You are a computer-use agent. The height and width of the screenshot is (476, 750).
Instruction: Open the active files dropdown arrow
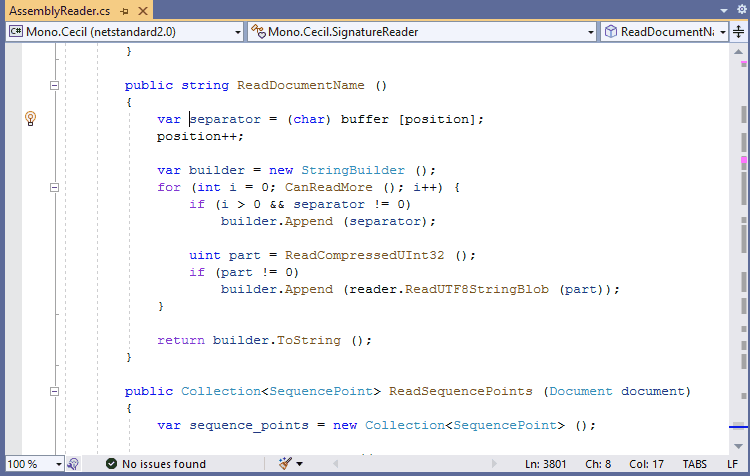[724, 10]
